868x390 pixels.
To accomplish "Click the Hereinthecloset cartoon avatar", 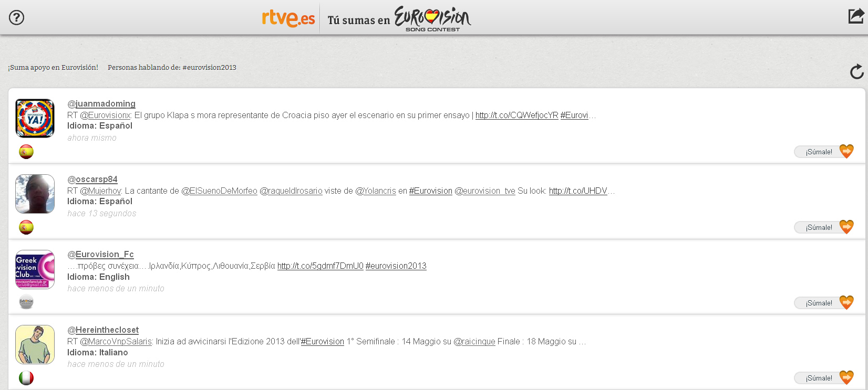I will pos(35,344).
